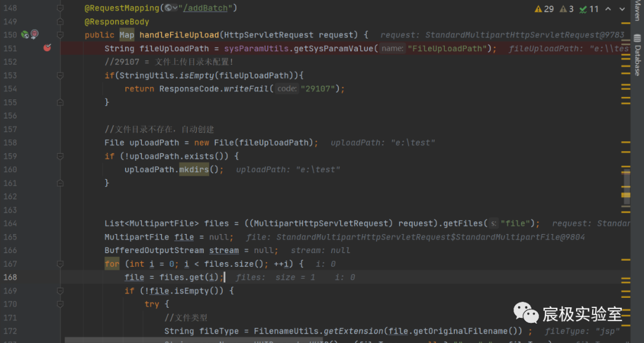Image resolution: width=644 pixels, height=343 pixels.
Task: Collapse the try block at line 170
Action: (x=60, y=304)
